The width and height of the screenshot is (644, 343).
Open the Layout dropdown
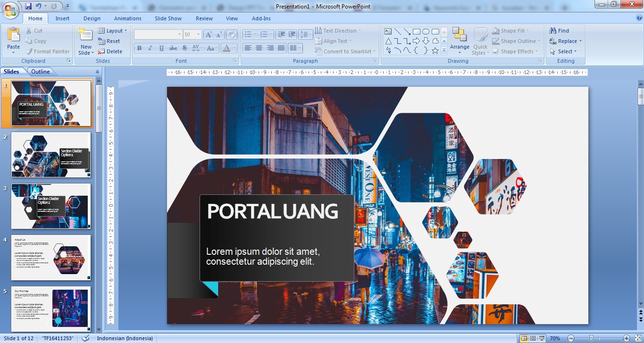(x=113, y=31)
